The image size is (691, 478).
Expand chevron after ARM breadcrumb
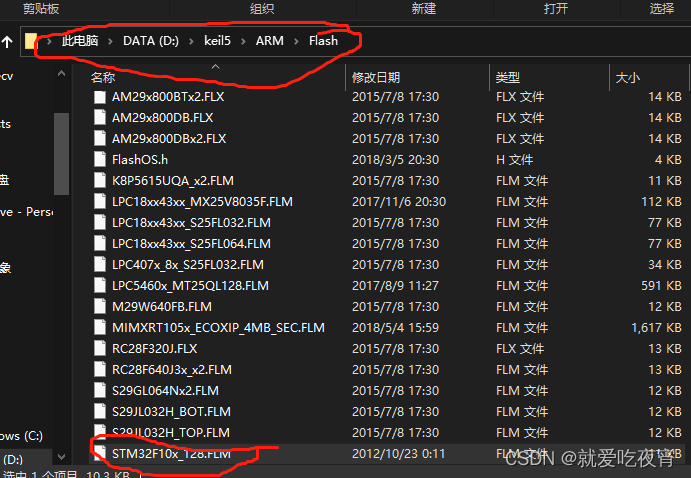297,41
